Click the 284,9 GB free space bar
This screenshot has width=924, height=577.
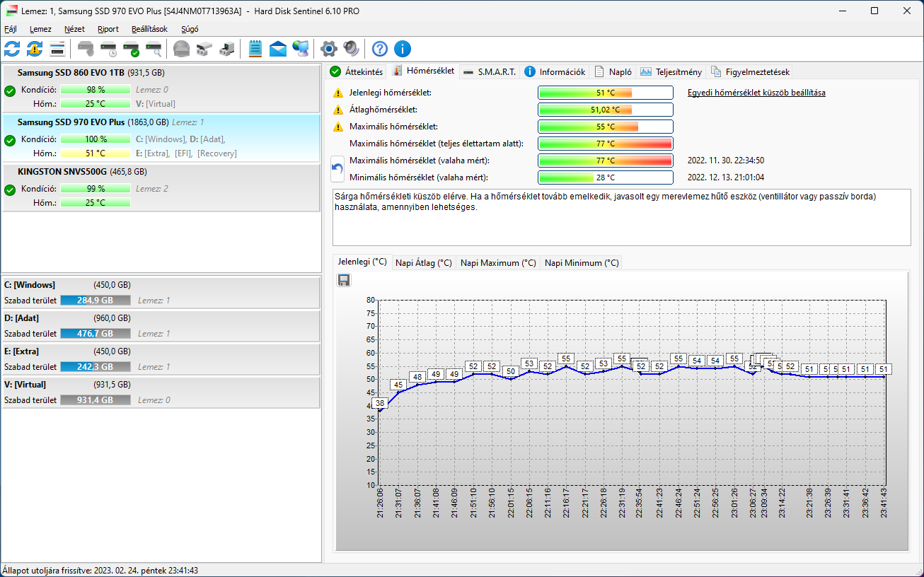[96, 301]
